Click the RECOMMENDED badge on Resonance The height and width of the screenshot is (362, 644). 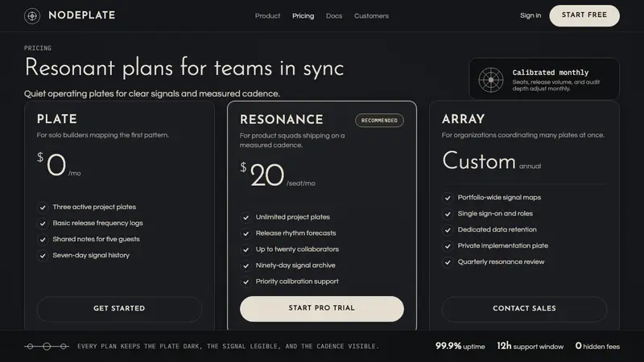pos(379,120)
